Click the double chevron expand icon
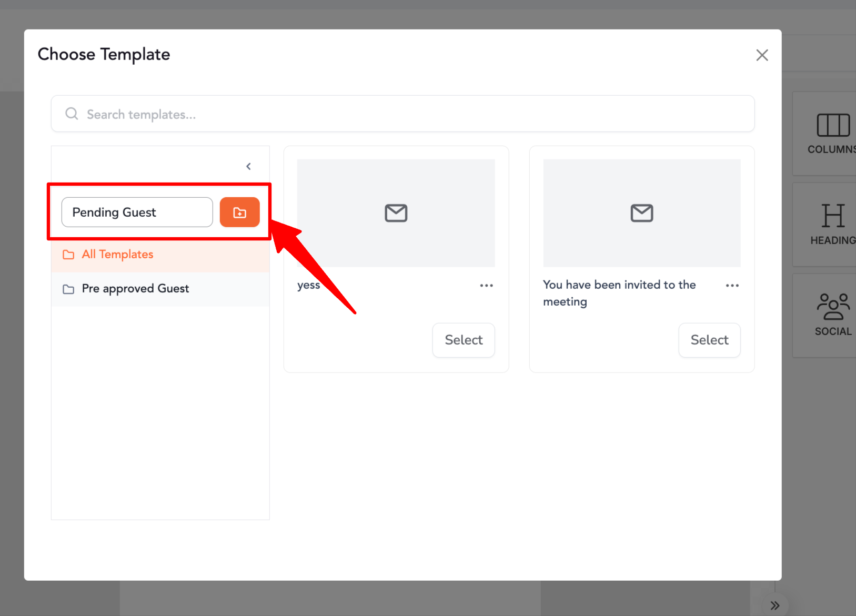This screenshot has width=856, height=616. click(x=774, y=605)
